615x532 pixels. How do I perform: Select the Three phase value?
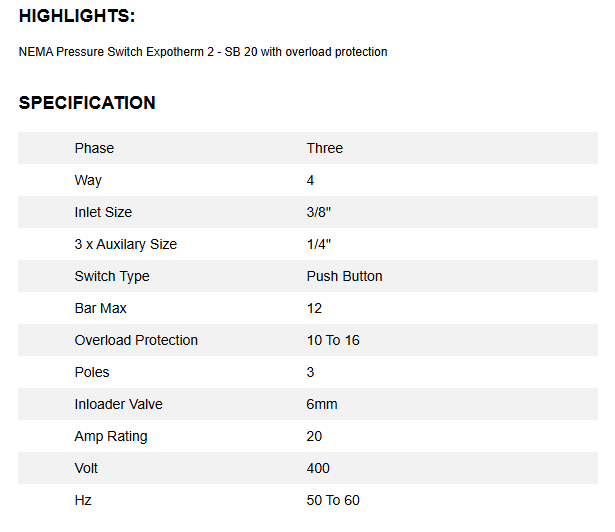[324, 148]
